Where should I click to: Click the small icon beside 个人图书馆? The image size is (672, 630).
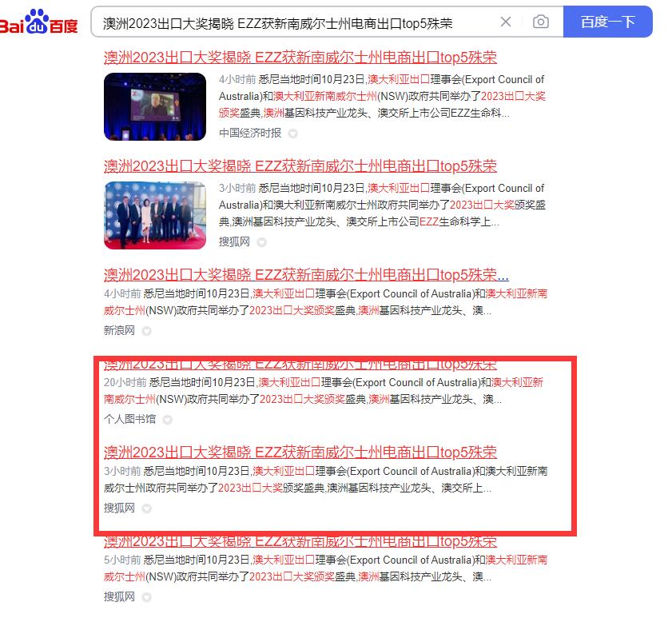[168, 420]
